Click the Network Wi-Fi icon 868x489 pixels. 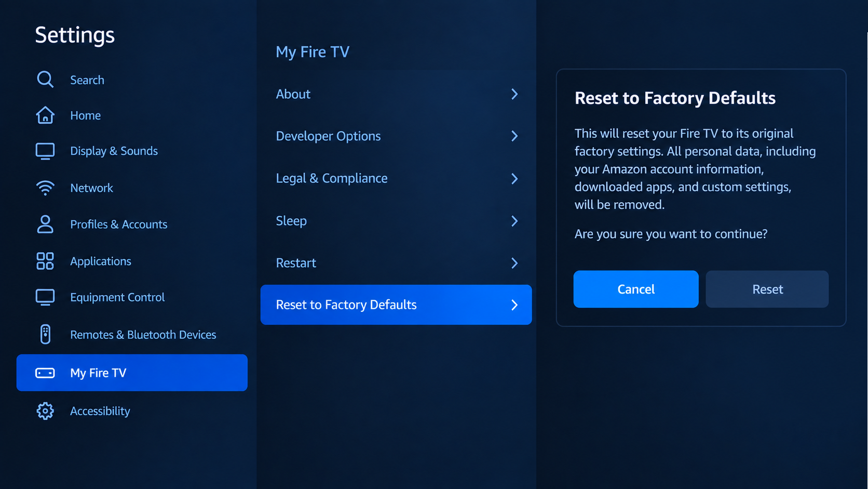point(45,188)
